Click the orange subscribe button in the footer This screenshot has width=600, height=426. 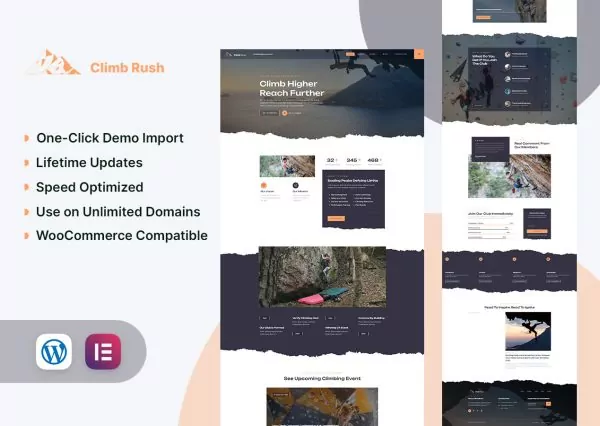click(x=548, y=404)
